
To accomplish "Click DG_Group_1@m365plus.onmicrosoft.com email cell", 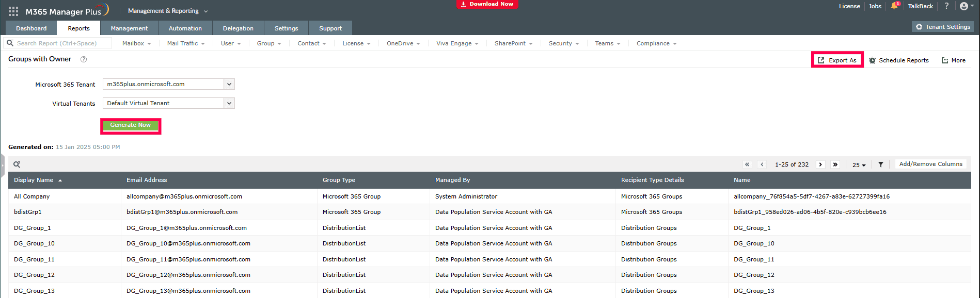I will coord(186,228).
